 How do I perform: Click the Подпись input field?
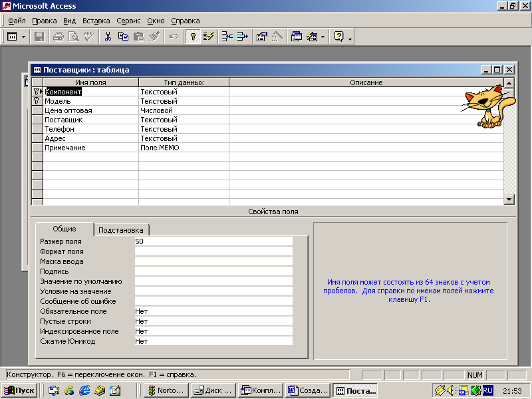click(x=213, y=271)
